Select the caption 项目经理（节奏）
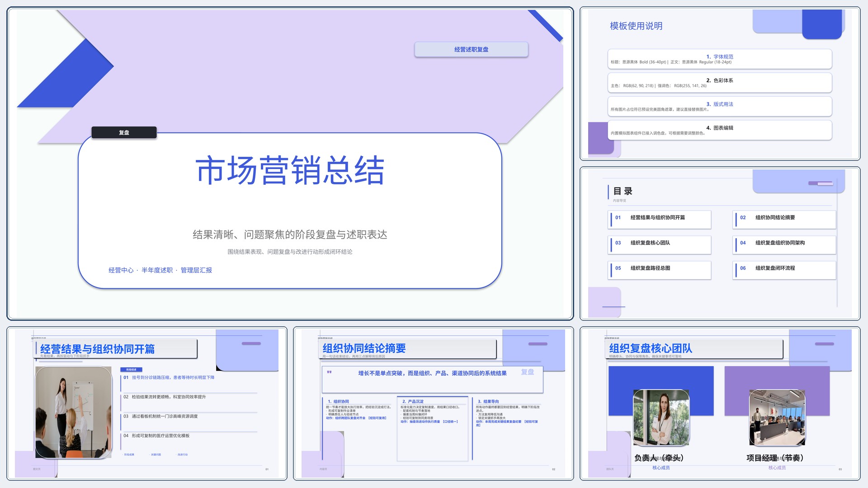 [x=774, y=458]
